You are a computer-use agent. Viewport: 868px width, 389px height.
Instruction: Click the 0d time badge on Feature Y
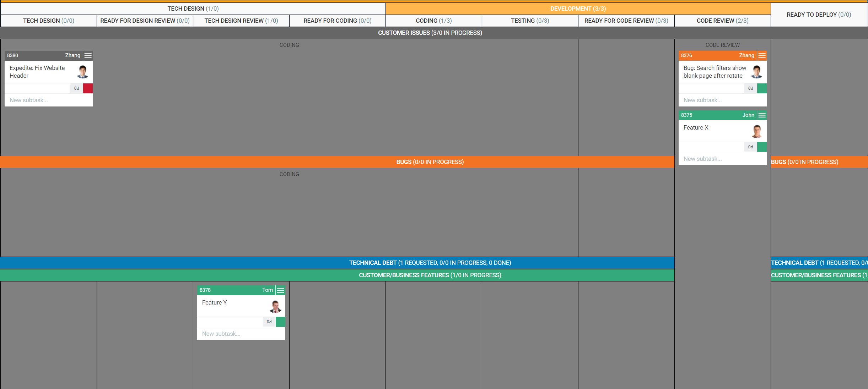point(269,322)
